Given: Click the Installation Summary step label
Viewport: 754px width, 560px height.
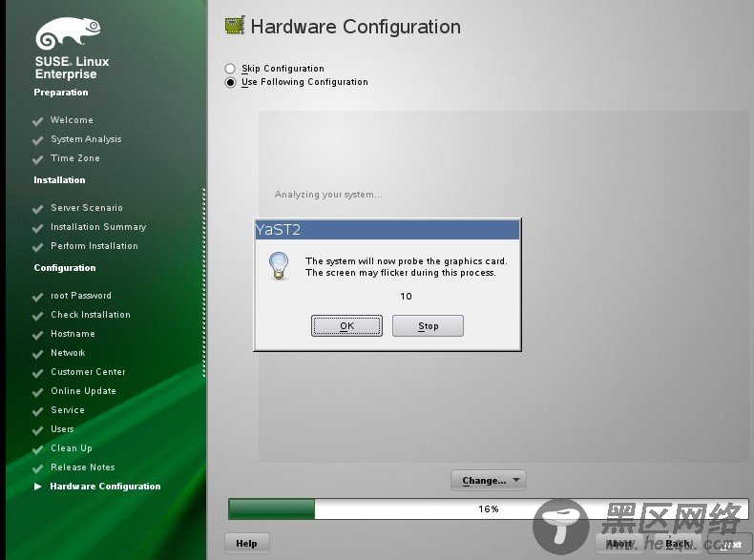Looking at the screenshot, I should click(98, 227).
